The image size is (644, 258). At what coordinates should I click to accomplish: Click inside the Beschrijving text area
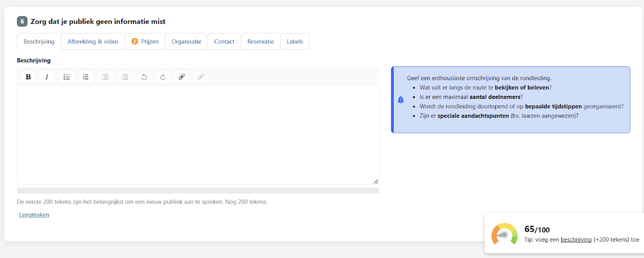pyautogui.click(x=198, y=135)
